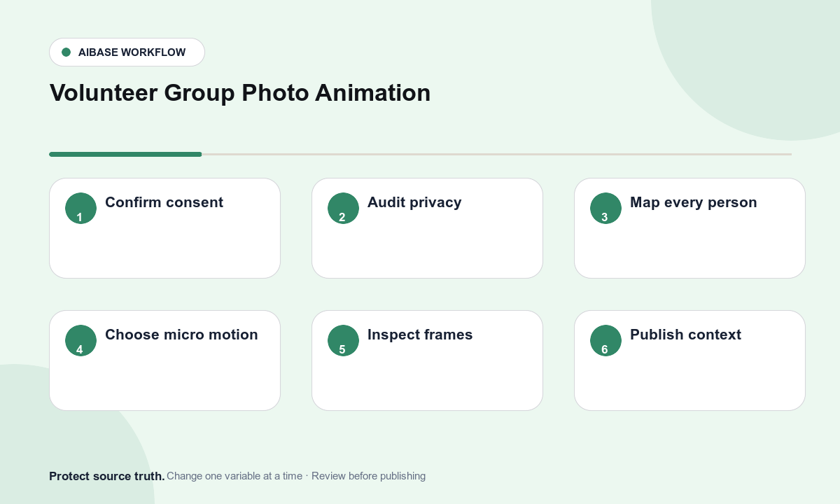Click the Review before publishing note

point(368,476)
